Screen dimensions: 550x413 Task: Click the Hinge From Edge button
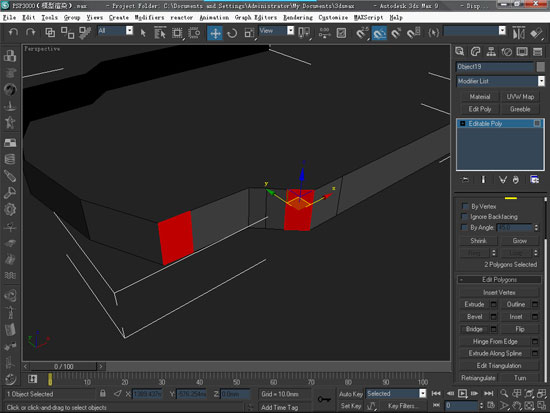coord(495,341)
